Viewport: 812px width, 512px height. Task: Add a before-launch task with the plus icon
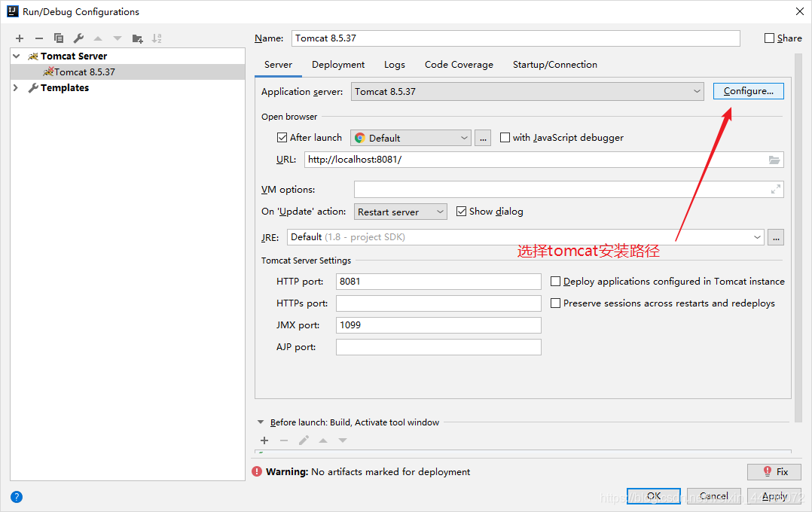click(x=264, y=440)
